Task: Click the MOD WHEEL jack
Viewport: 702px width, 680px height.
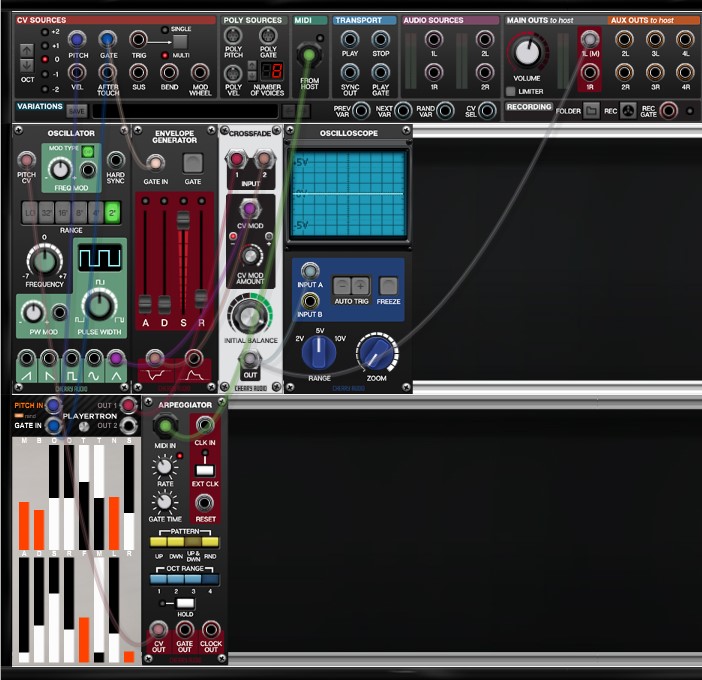Action: (200, 72)
